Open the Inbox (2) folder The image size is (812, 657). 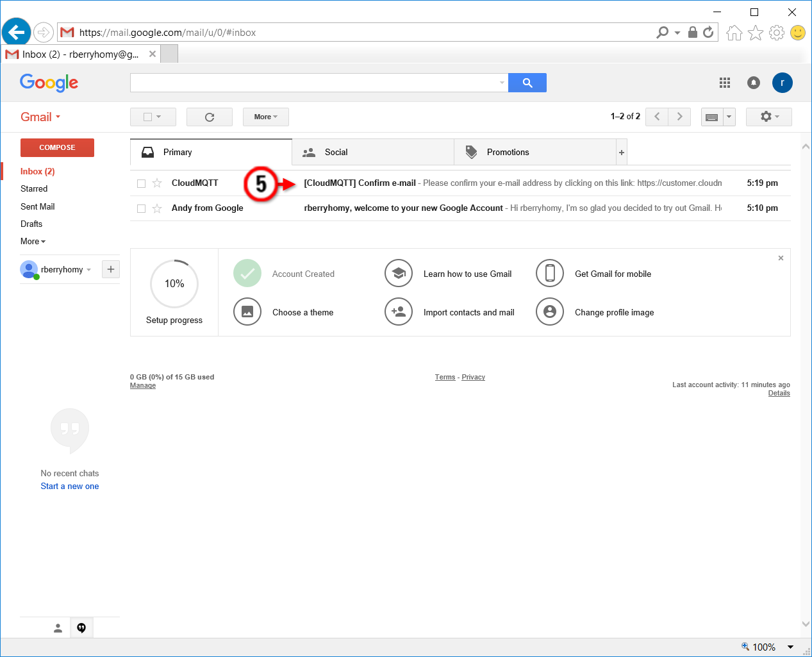(38, 171)
